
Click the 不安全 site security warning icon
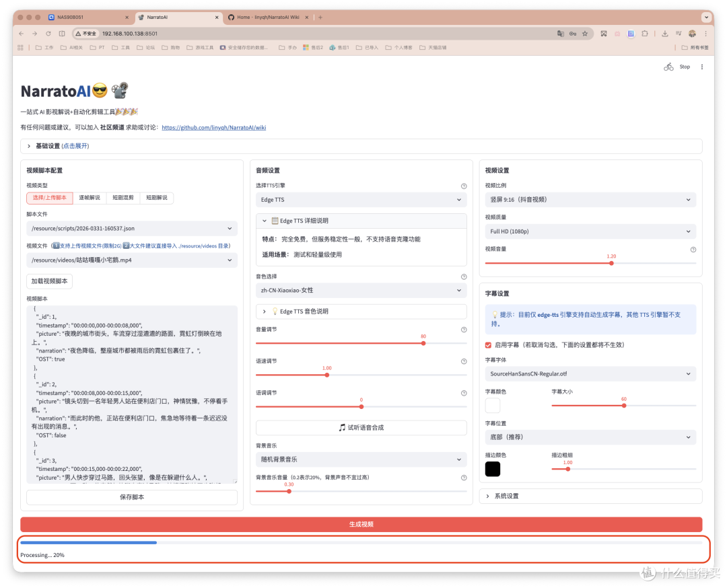click(86, 34)
